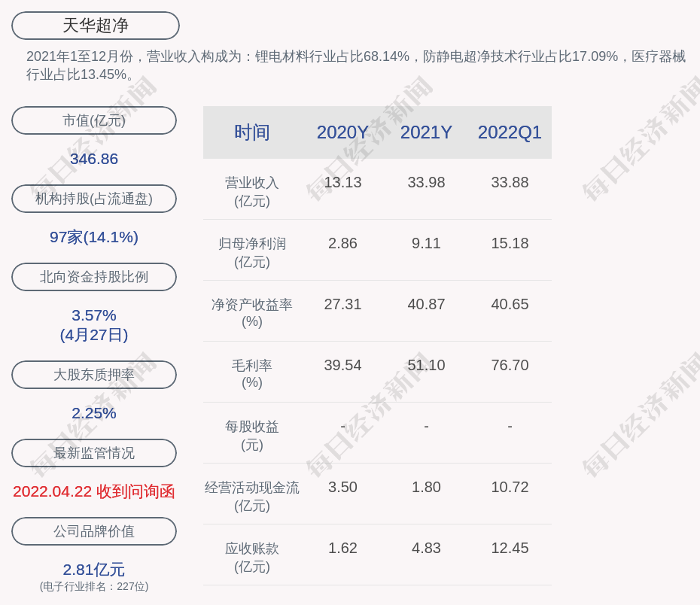Click ROE value 27.31
Image resolution: width=700 pixels, height=605 pixels.
(x=343, y=304)
